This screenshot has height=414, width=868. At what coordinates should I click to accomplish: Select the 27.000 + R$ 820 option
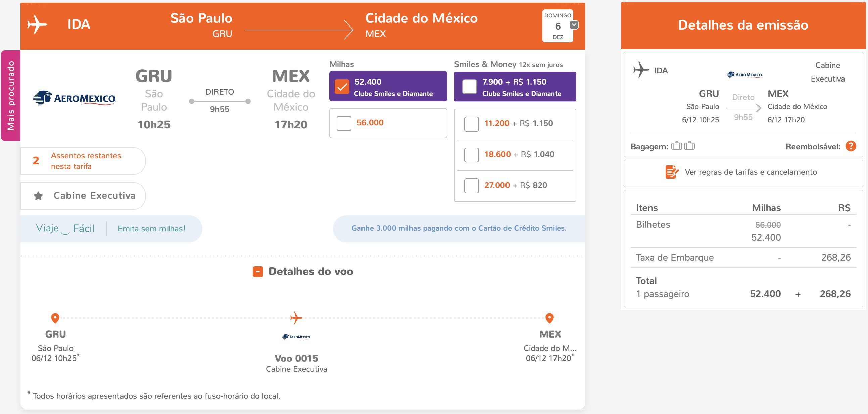[471, 186]
